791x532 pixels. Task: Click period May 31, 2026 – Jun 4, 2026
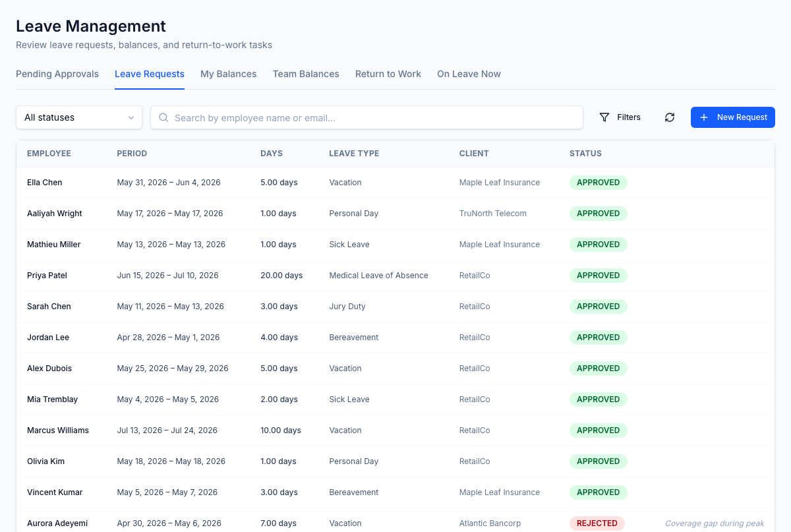169,183
